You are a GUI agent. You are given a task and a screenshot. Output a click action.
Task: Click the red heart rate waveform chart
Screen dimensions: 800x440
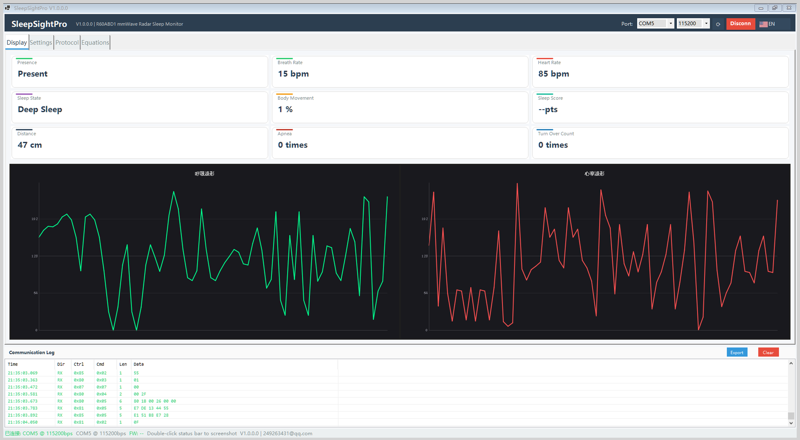coord(595,252)
